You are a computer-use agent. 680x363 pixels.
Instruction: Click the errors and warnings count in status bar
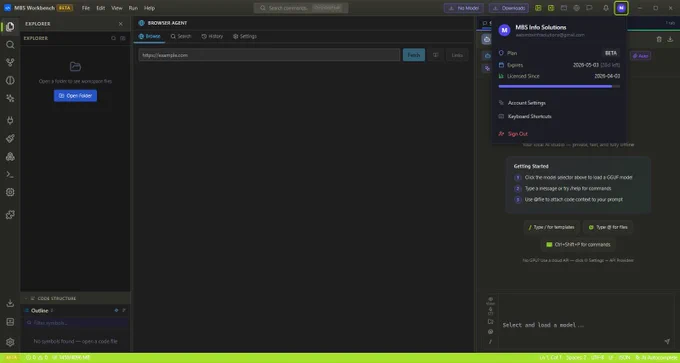[37, 358]
